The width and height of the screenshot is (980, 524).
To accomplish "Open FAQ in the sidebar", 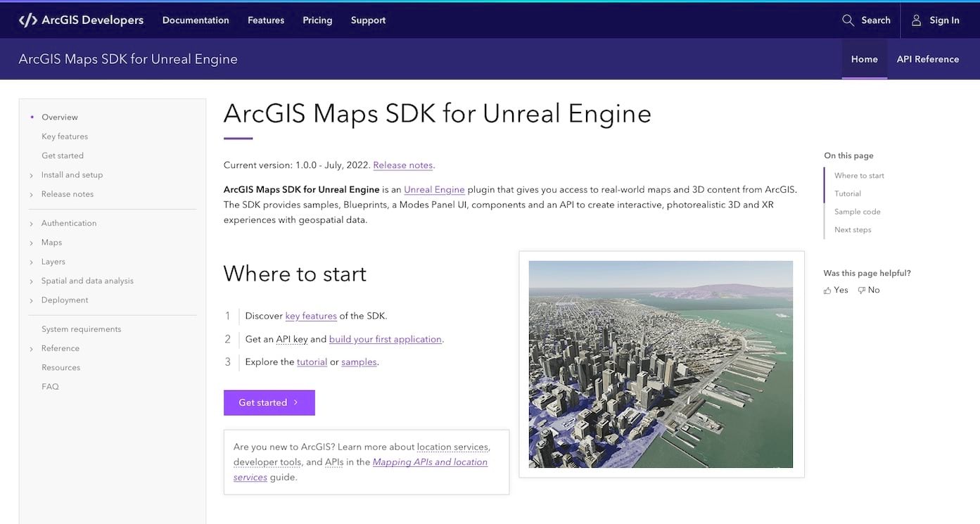I will (50, 387).
